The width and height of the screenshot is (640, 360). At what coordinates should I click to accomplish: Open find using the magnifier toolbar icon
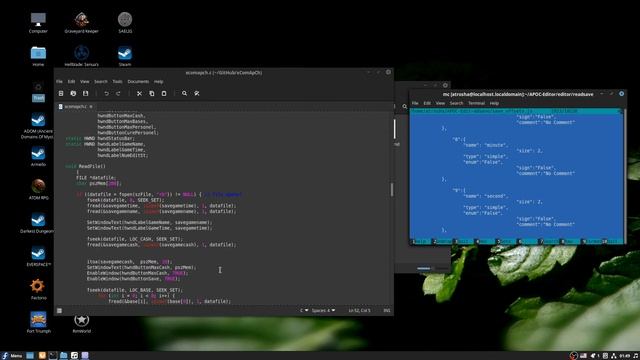(x=184, y=93)
